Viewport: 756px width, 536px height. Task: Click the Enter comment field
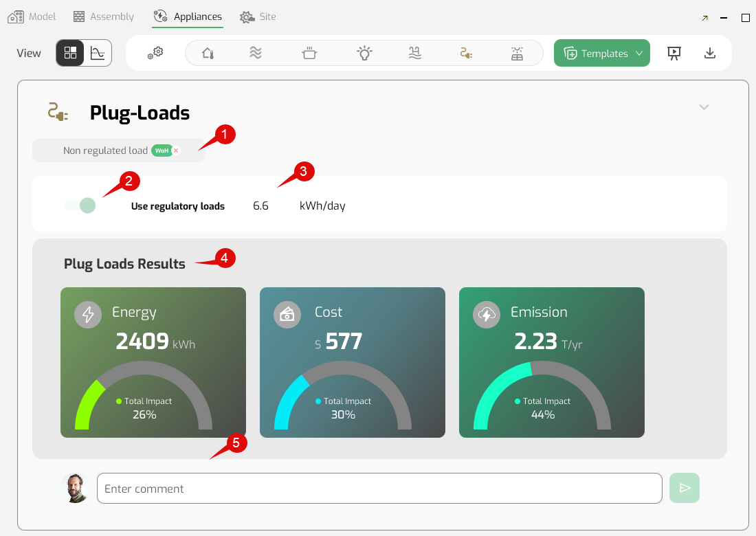pyautogui.click(x=379, y=489)
